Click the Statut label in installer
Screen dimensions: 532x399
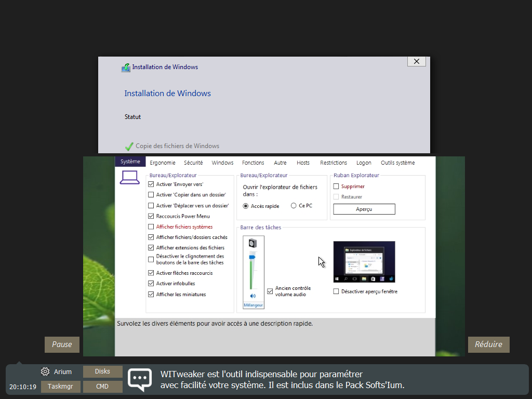[132, 117]
